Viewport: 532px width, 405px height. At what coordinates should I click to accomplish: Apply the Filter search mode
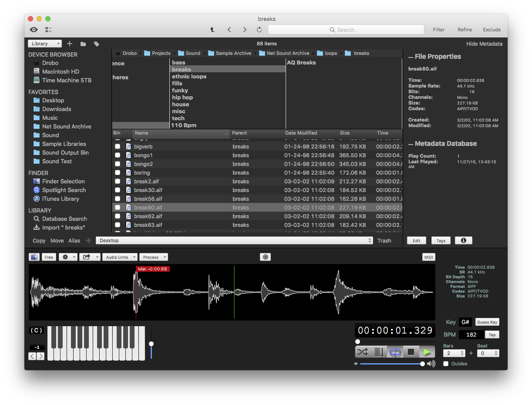pos(439,30)
